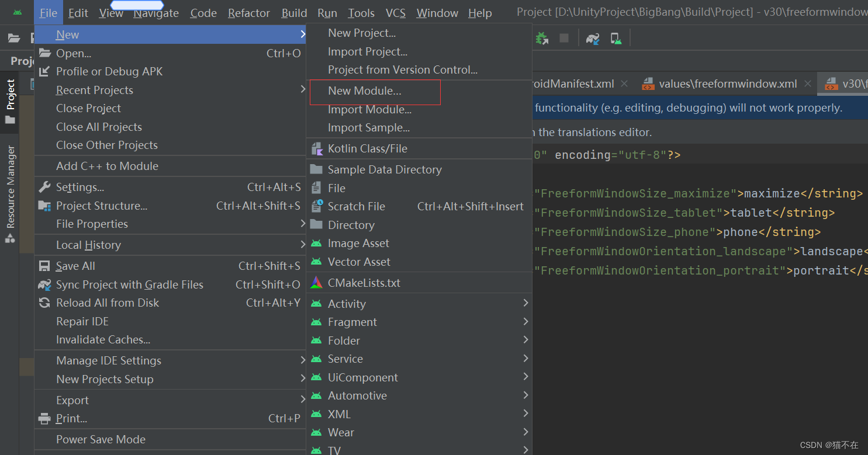Select Kotlin Class/File entry

419,148
